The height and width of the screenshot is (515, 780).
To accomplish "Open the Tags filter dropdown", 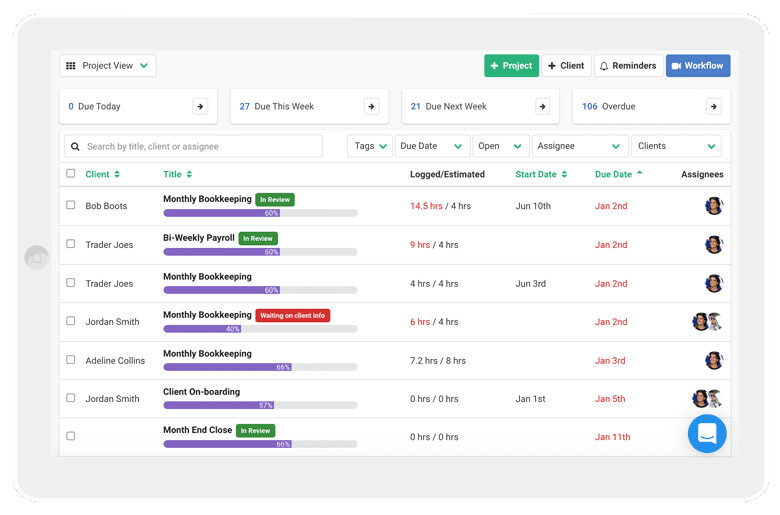I will [x=370, y=146].
